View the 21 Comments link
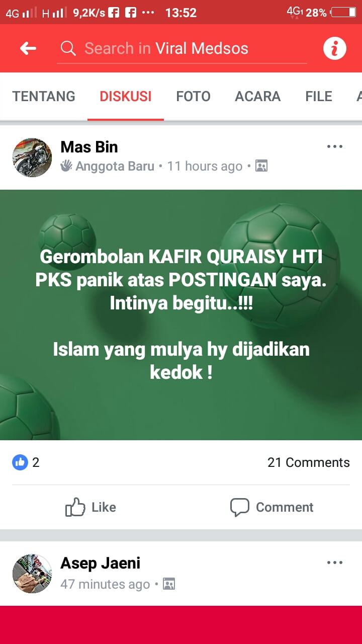362x644 pixels. click(x=309, y=462)
